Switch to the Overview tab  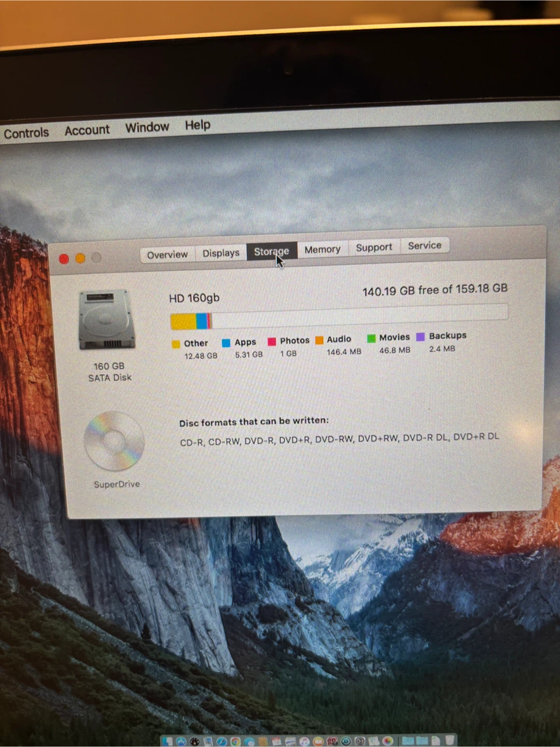[x=167, y=255]
